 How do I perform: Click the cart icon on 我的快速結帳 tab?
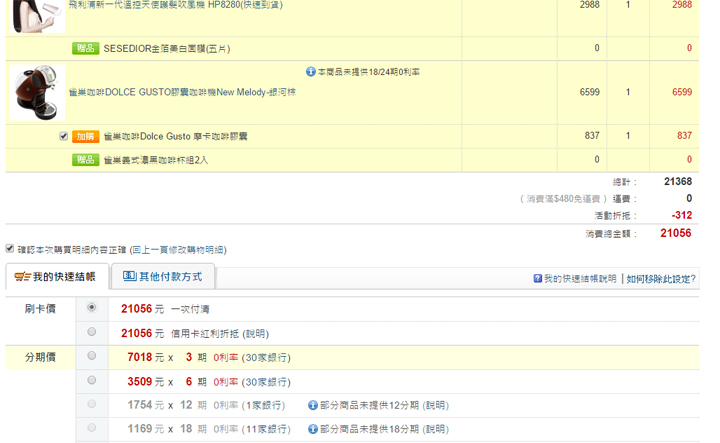(22, 277)
